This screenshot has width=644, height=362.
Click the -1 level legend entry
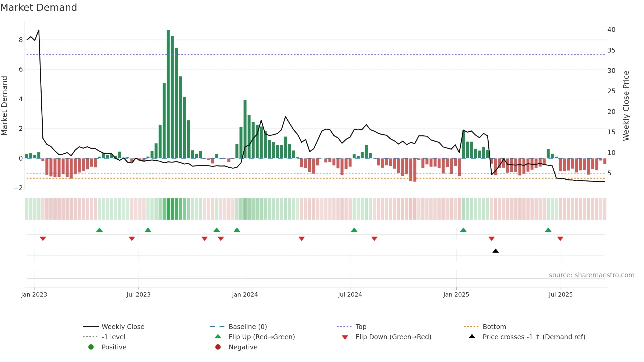click(x=104, y=337)
